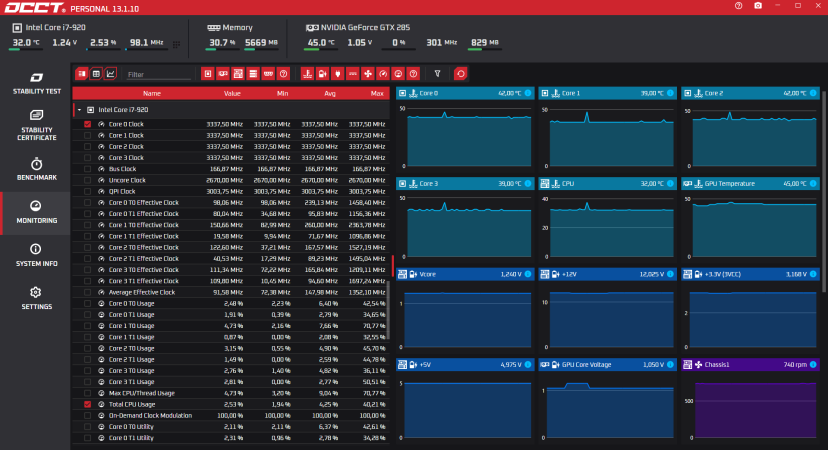Viewport: 828px width, 450px height.
Task: Uncheck the Core 0 Clock checkbox
Action: 88,124
